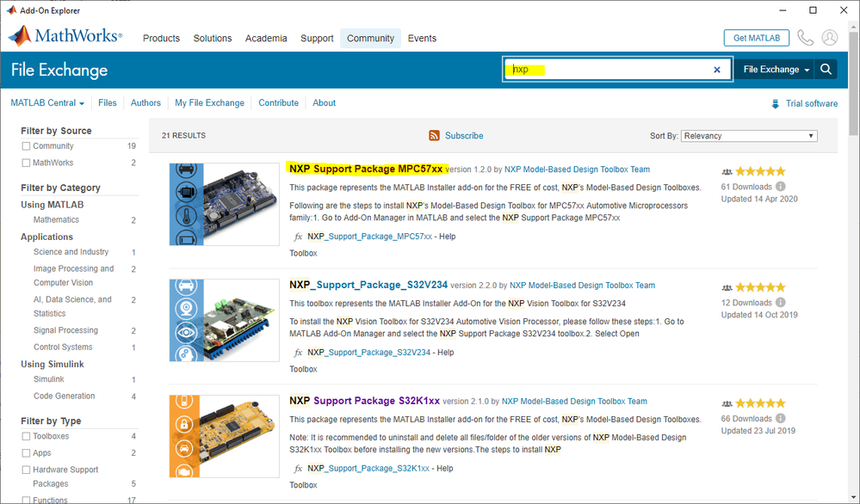Click info icon beside 12 Downloads
Screen dimensions: 860x504
pos(781,303)
